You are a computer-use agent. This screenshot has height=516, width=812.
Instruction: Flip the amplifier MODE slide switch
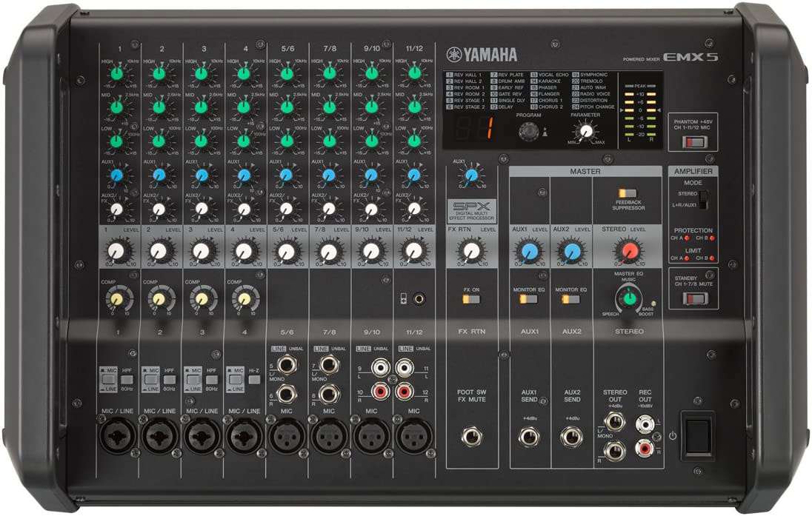pos(705,198)
